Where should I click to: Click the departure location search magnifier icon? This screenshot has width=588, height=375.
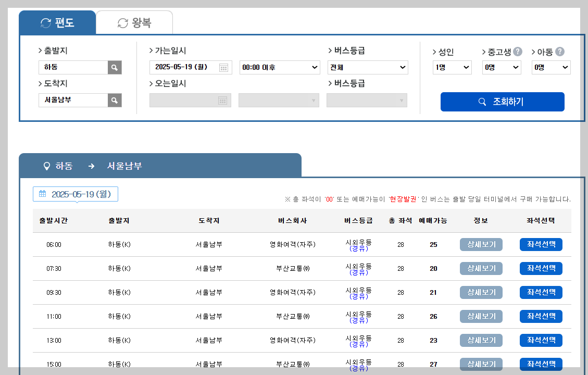click(x=115, y=67)
